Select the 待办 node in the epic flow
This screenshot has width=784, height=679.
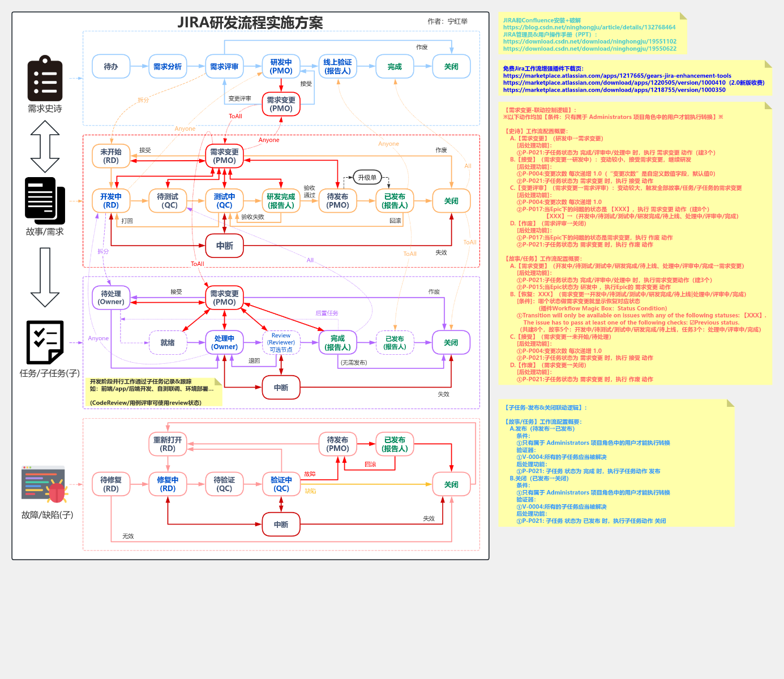pos(111,67)
